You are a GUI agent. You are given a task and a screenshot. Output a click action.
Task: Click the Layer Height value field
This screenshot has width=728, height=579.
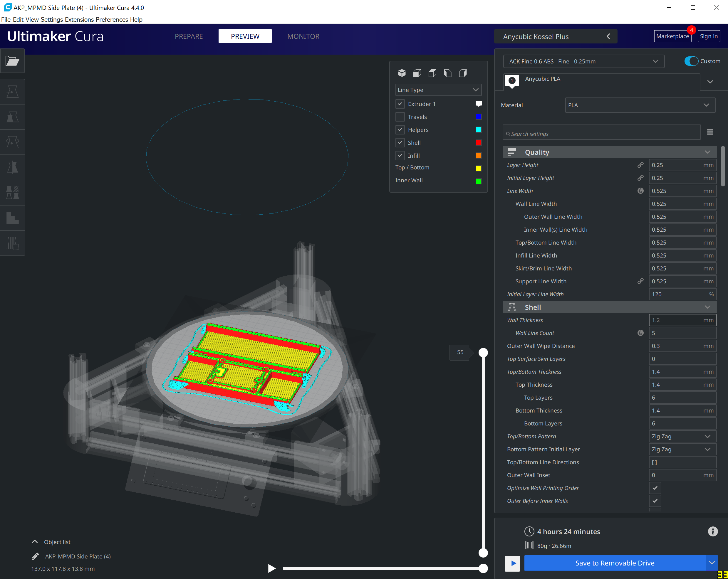(x=682, y=165)
